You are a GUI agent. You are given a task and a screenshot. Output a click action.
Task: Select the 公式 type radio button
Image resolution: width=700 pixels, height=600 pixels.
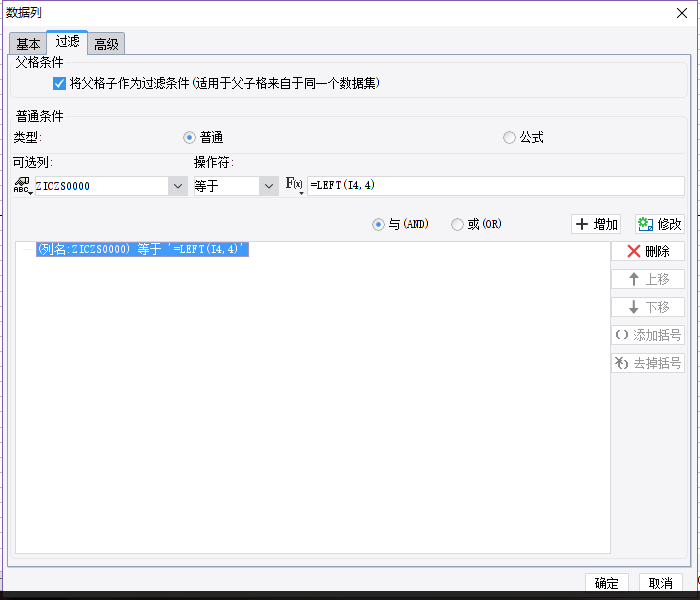[x=509, y=138]
